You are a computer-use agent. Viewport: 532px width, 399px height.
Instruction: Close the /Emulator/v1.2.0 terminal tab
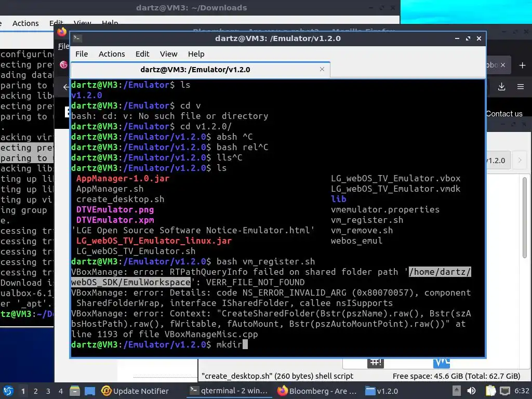coord(322,69)
